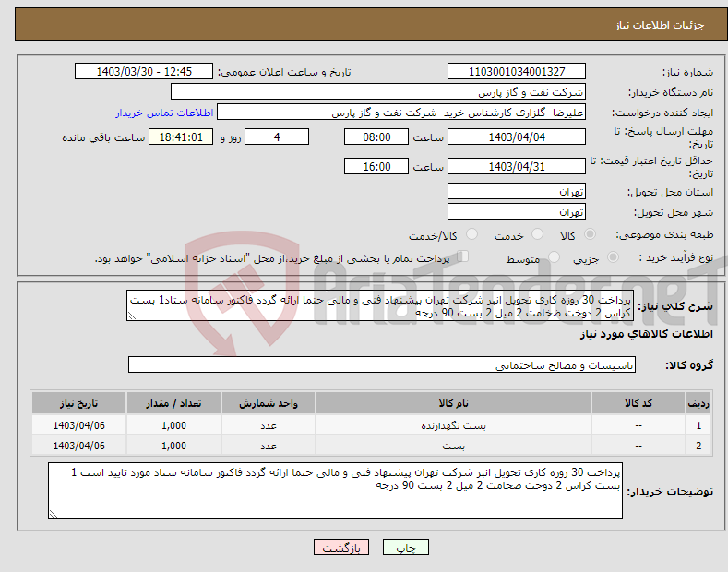
Task: Click the نام کالا column header
Action: (x=454, y=403)
